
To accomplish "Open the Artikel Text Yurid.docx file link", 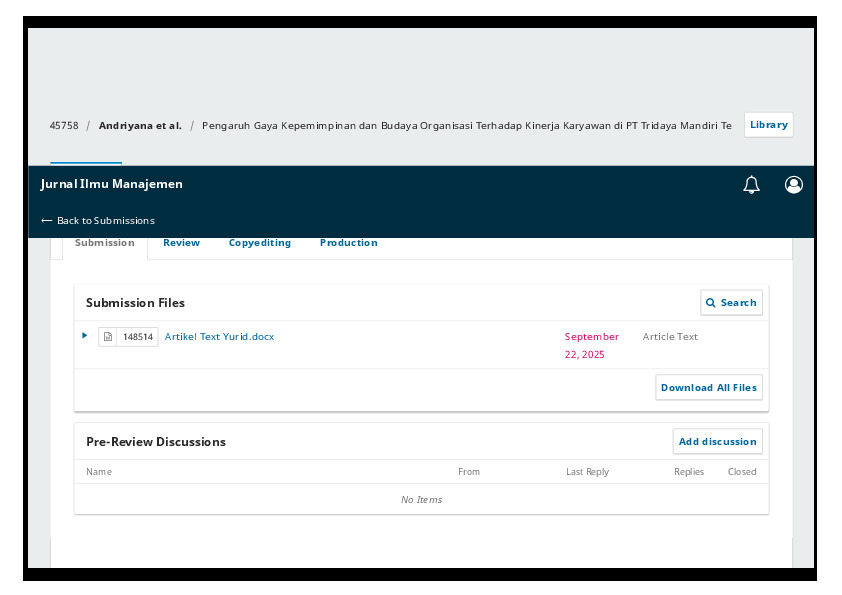I will click(x=219, y=337).
